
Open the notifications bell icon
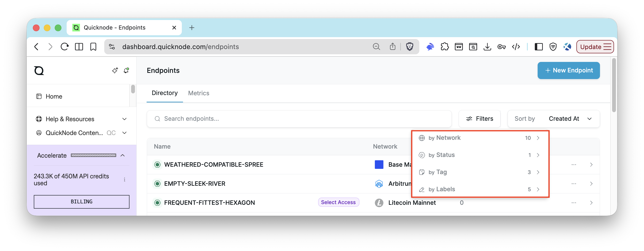(x=127, y=70)
